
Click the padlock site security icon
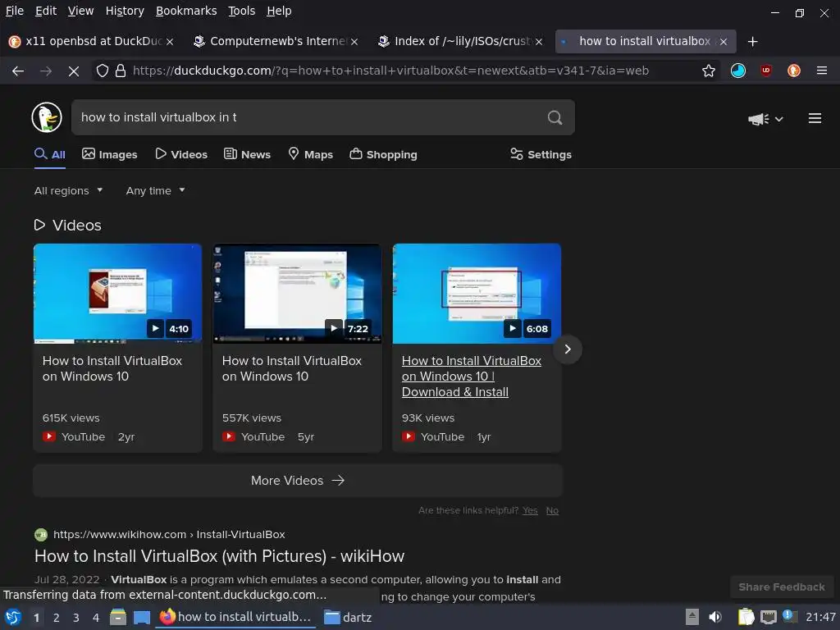click(x=121, y=71)
